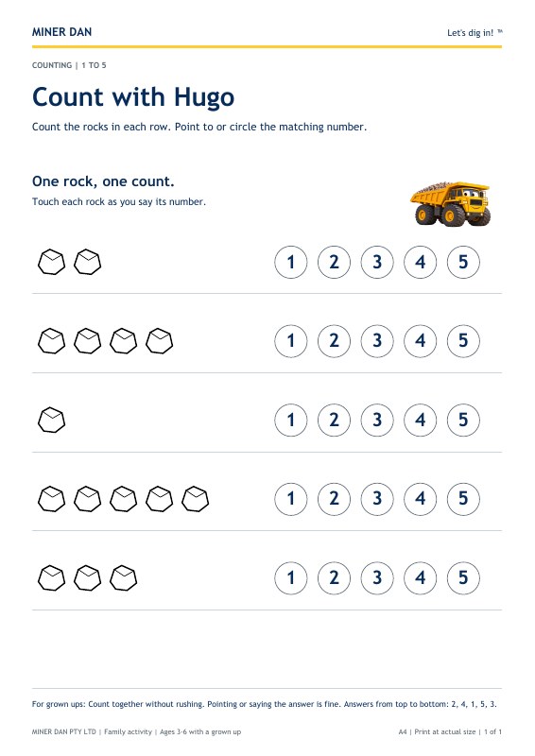Screen dimensions: 535x756
Task: Click the 'Count with Hugo' heading
Action: (x=133, y=97)
